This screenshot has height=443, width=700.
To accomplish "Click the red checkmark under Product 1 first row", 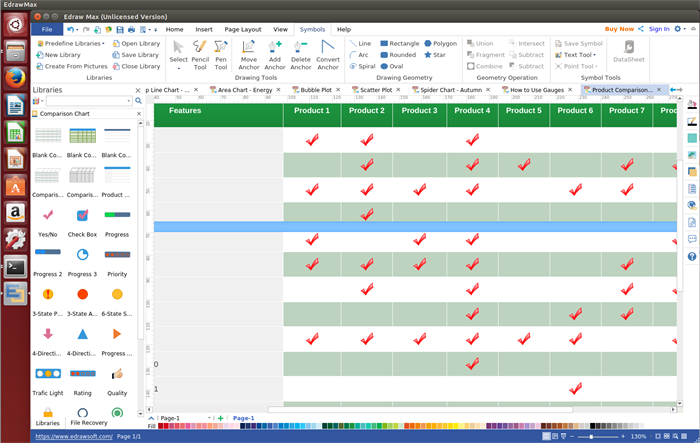I will (x=313, y=141).
